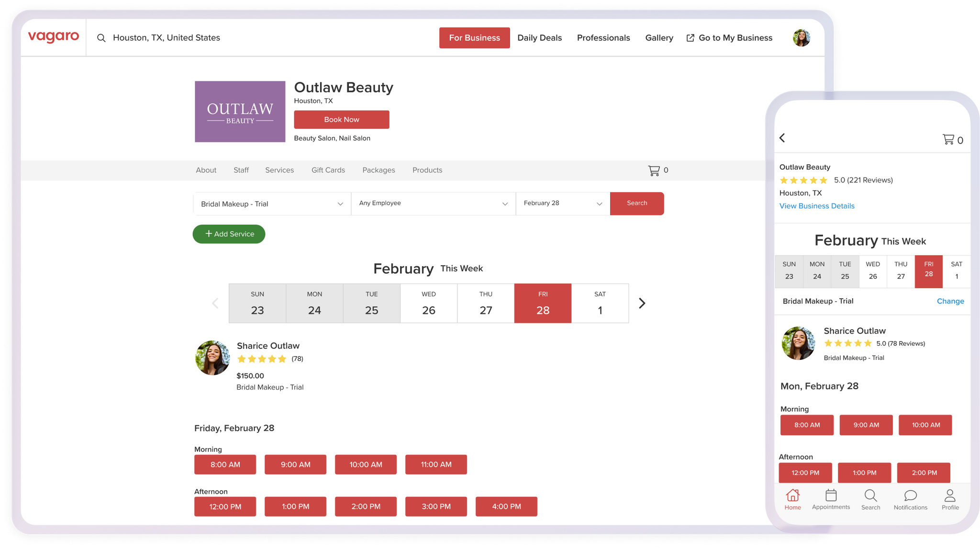
Task: Open the Services tab
Action: tap(279, 170)
